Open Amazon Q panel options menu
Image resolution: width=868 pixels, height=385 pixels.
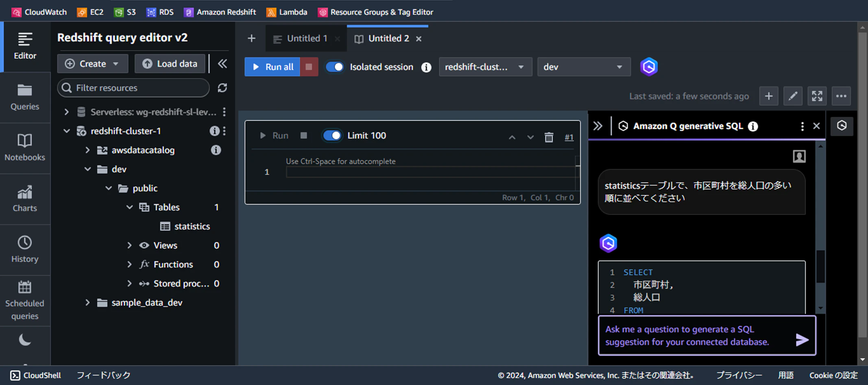click(802, 126)
